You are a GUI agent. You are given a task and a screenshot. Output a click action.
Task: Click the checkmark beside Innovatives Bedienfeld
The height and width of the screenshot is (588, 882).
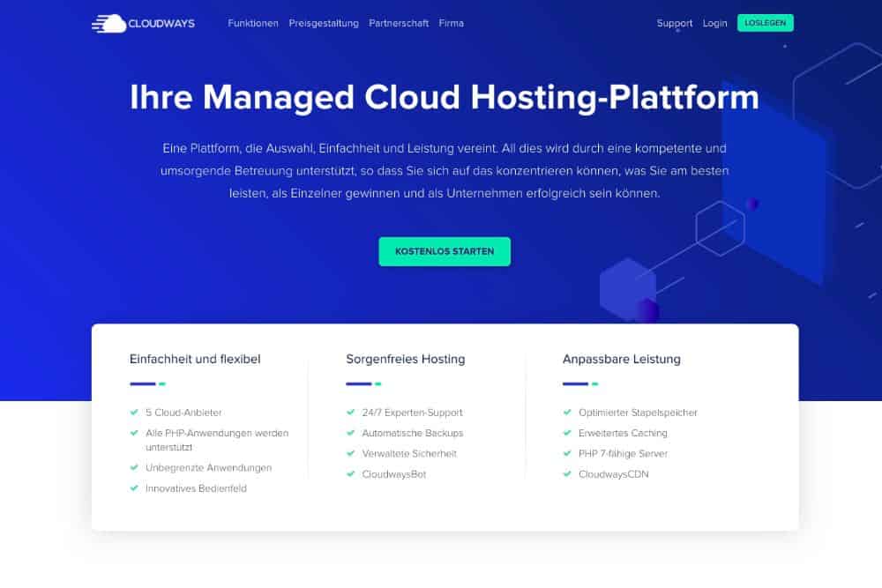tap(134, 488)
